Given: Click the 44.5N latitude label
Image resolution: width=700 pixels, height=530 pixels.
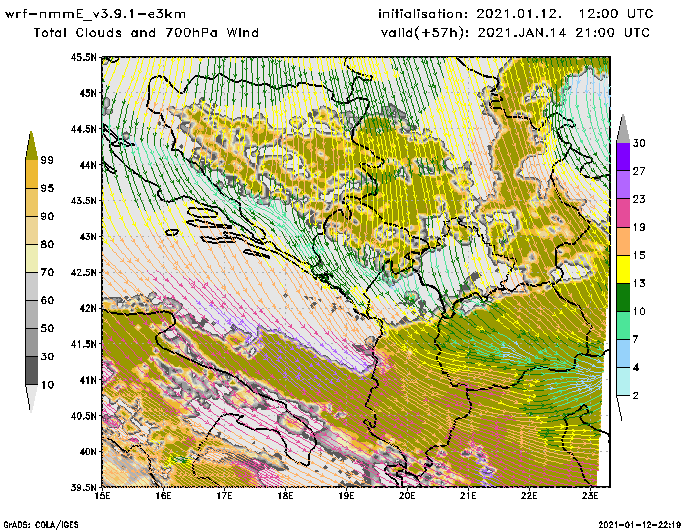Looking at the screenshot, I should (83, 129).
